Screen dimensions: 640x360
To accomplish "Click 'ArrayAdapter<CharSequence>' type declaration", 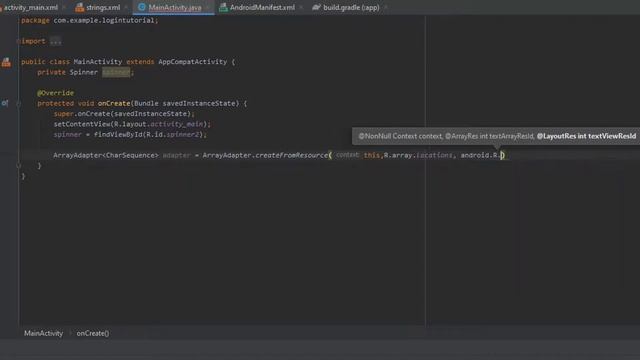I will [x=106, y=156].
